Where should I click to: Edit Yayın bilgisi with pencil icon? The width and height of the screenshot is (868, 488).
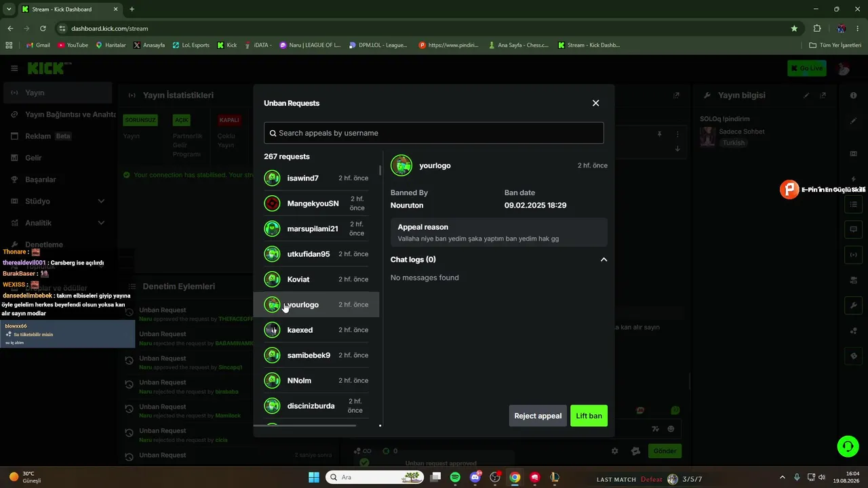coord(806,96)
